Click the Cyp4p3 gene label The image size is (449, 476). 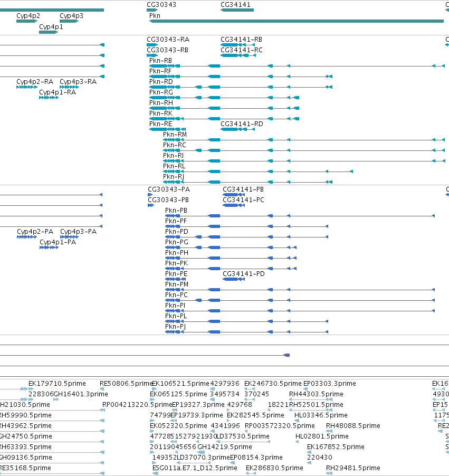click(x=71, y=15)
